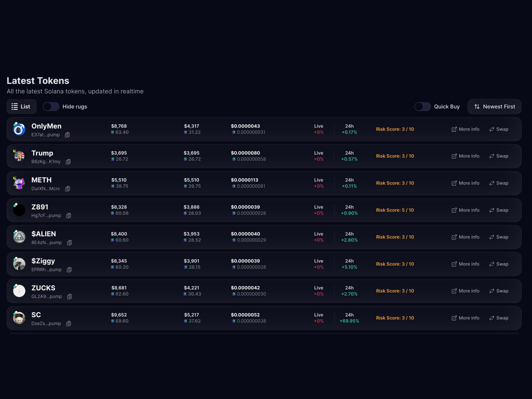Click the list view icon

tap(15, 106)
